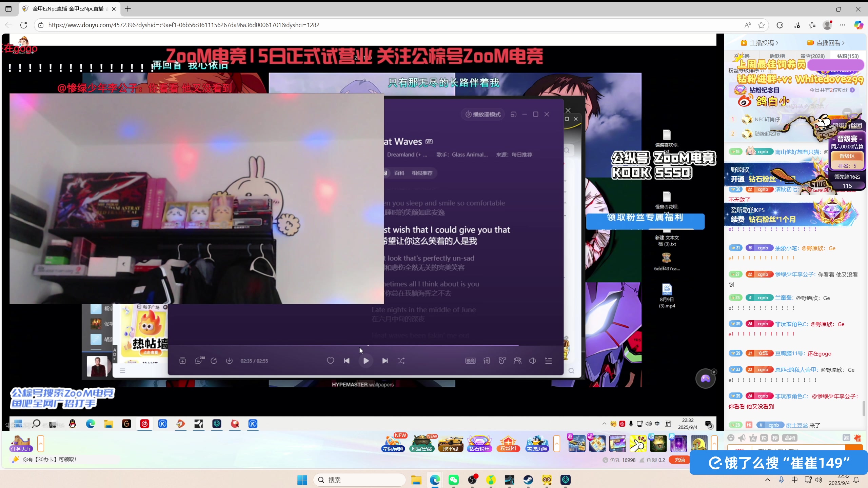
Task: Open 粉丝团 fan club icon
Action: (508, 444)
